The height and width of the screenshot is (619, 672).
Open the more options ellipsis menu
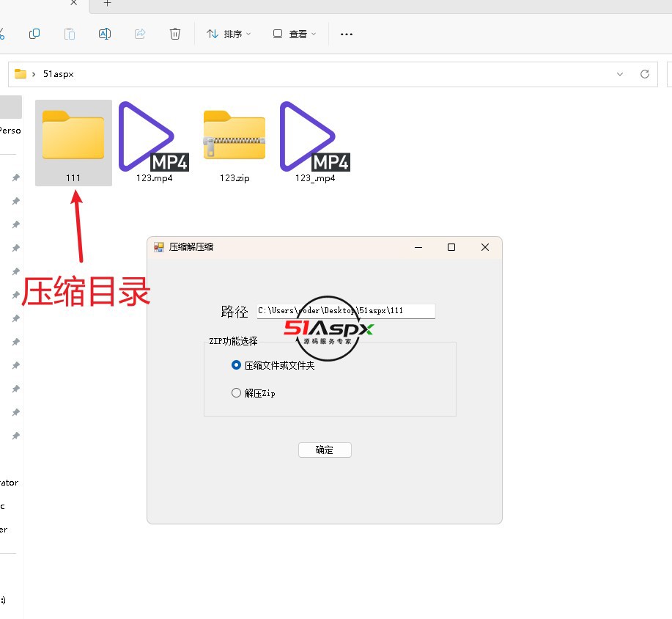click(347, 34)
